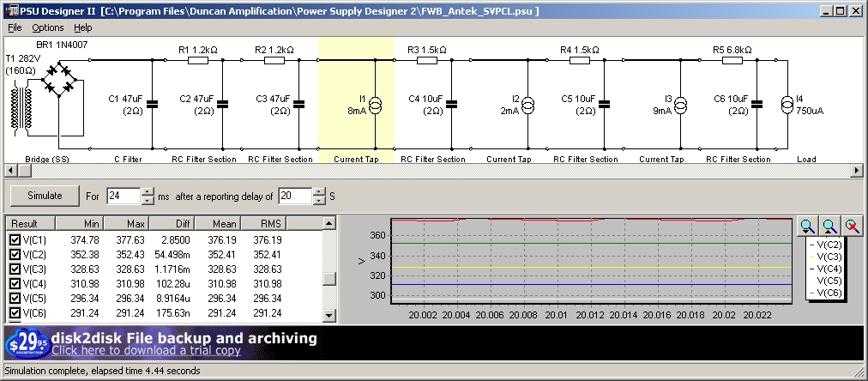Click the Max column header
Screen dimensions: 868x381
[127, 223]
